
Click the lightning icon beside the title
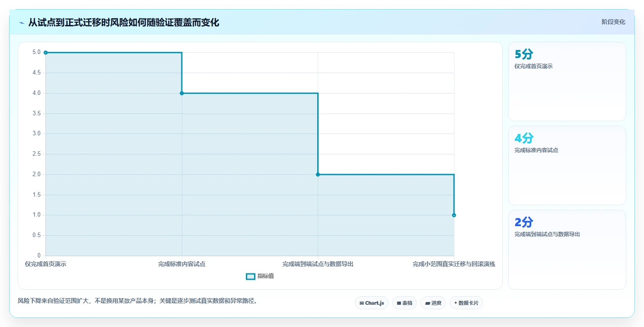coord(22,23)
